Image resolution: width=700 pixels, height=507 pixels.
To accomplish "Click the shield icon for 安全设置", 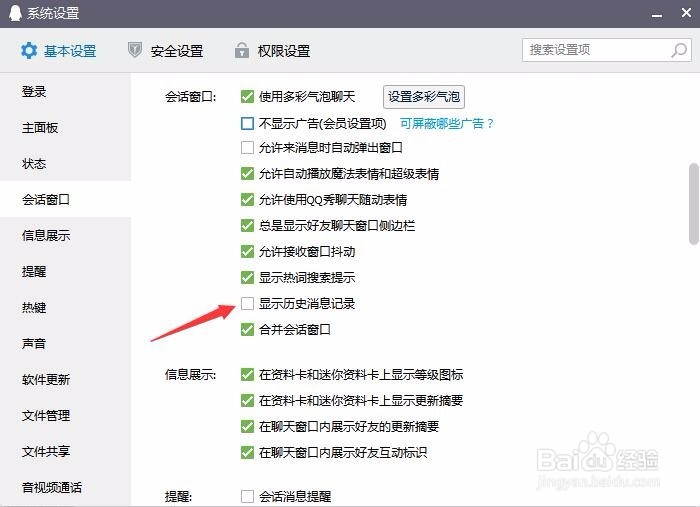I will pos(135,50).
